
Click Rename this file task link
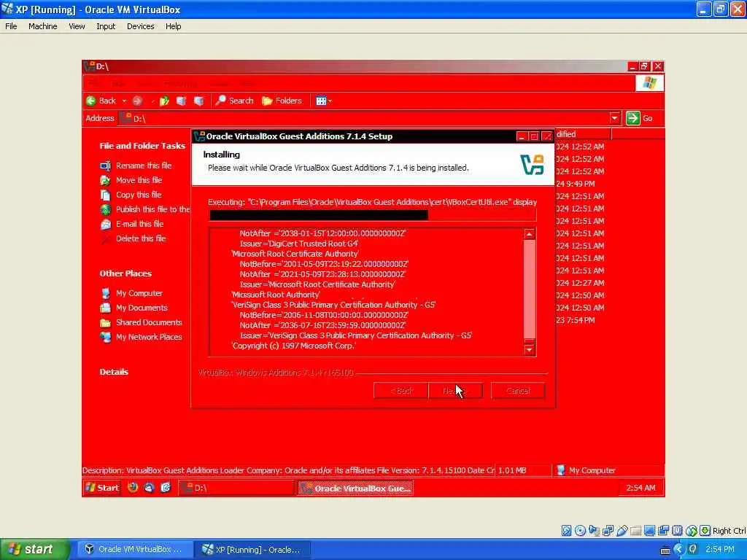coord(144,166)
